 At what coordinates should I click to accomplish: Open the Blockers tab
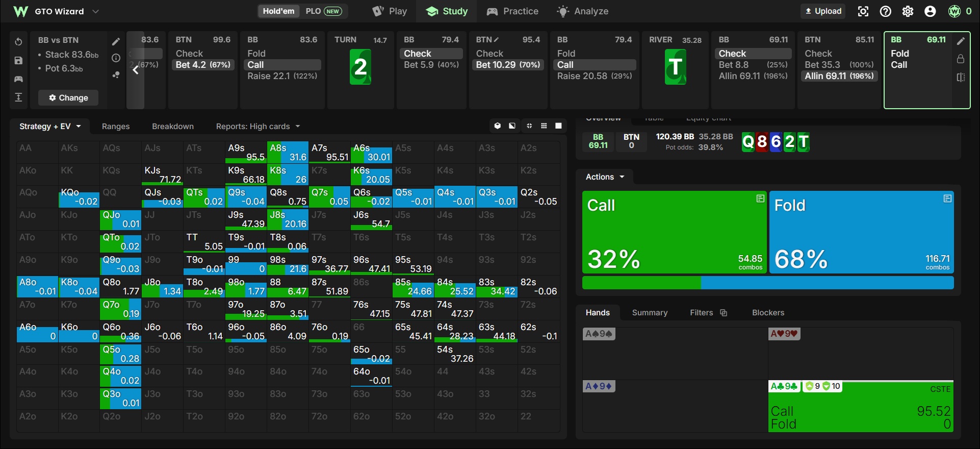(x=768, y=313)
